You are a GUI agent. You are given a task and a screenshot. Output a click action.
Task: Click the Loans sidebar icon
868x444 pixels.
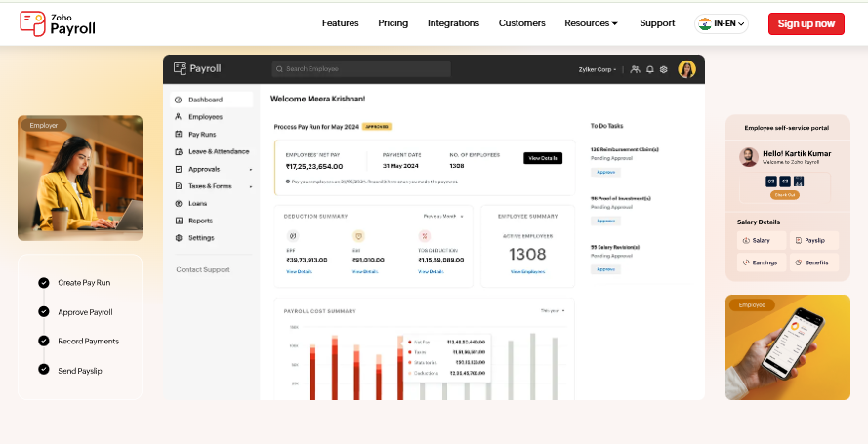click(x=179, y=204)
